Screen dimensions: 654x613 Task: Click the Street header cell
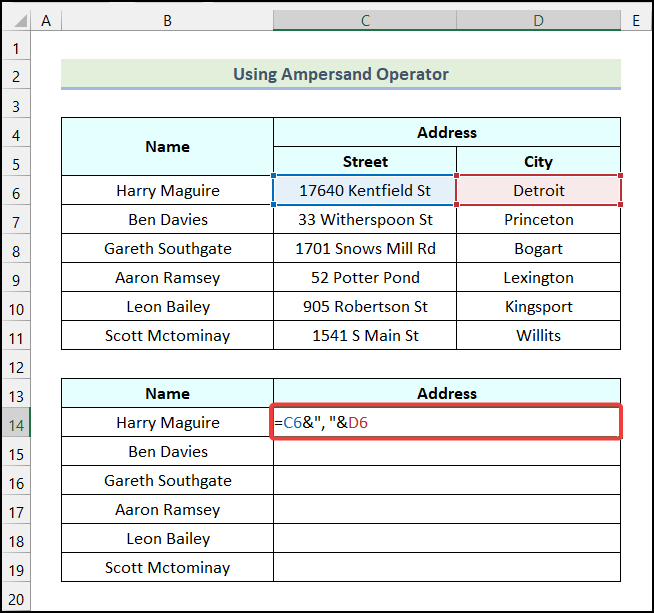click(365, 161)
